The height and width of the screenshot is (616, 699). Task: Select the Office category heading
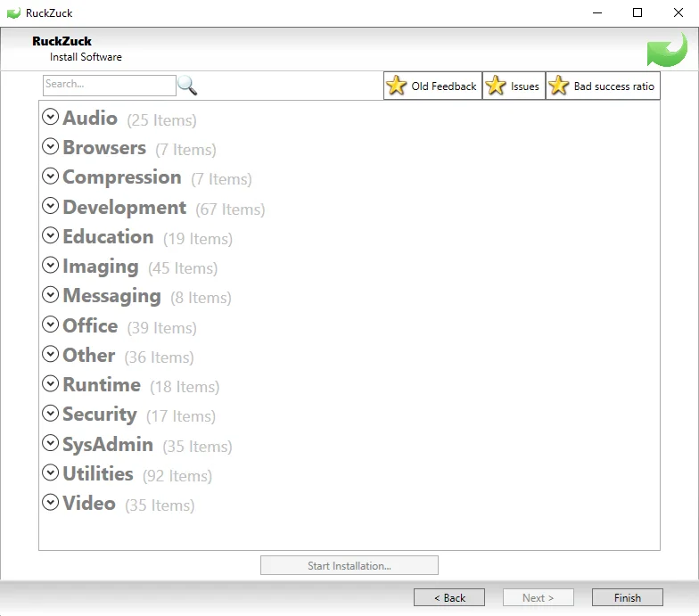[90, 325]
